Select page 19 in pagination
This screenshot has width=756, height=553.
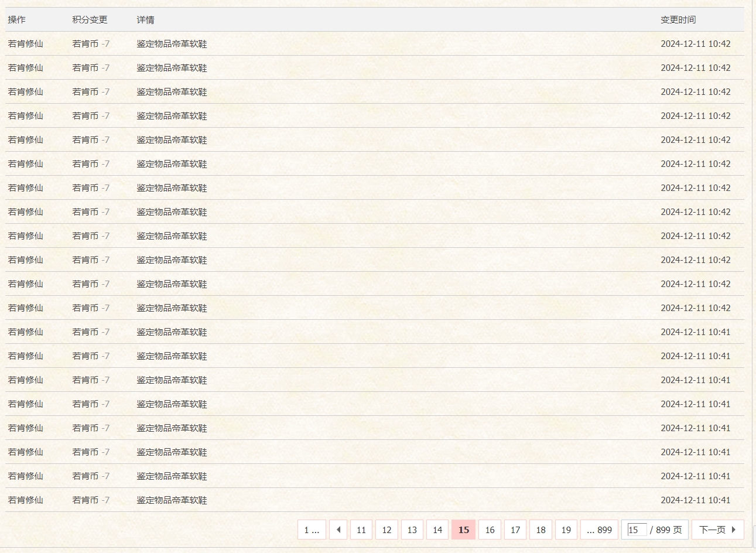[566, 530]
